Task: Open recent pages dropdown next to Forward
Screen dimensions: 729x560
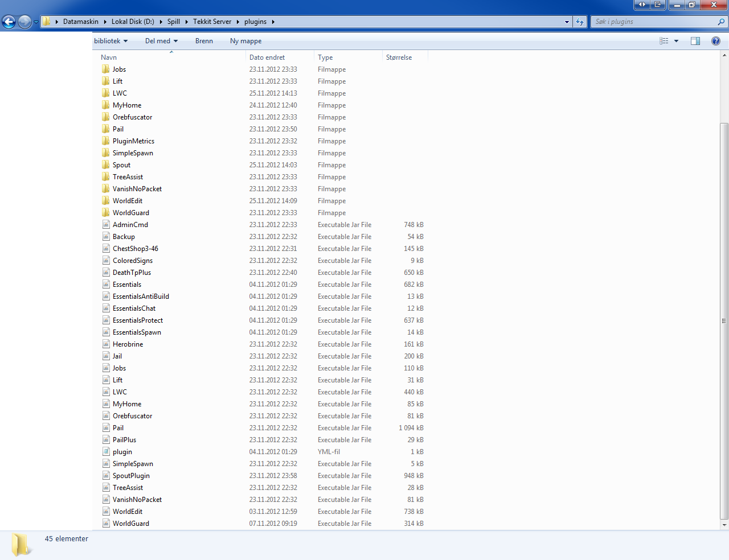Action: 36,22
